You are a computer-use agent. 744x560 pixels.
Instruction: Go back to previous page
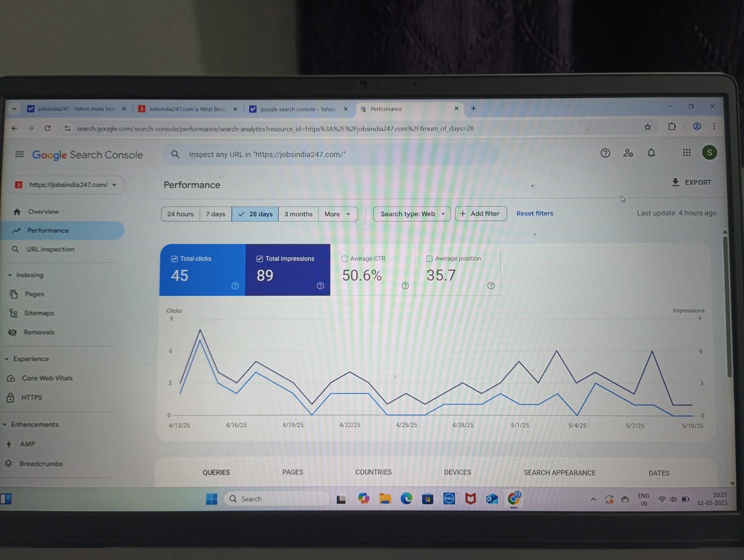tap(14, 128)
